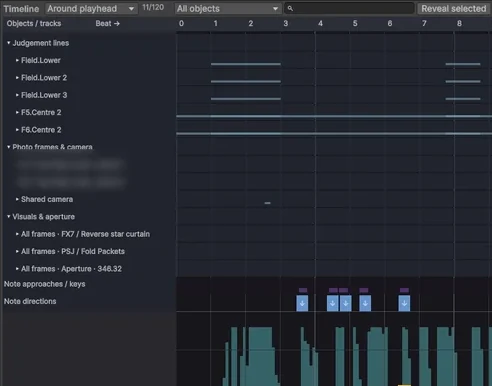
Task: Expand the F5.Centre 2 track arrow
Action: (17, 112)
